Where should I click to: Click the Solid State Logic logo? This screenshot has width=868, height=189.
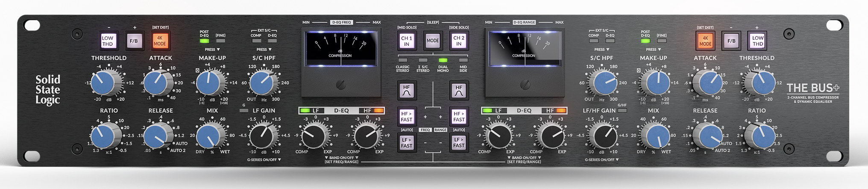coord(48,90)
